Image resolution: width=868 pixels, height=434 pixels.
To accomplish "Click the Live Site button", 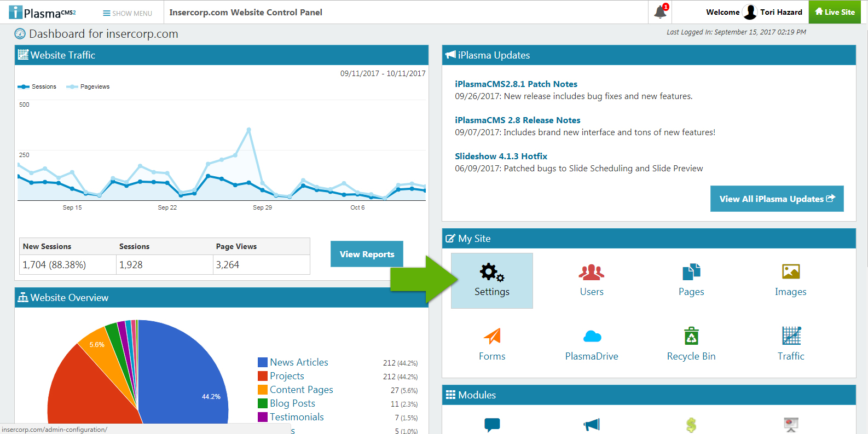I will tap(835, 12).
